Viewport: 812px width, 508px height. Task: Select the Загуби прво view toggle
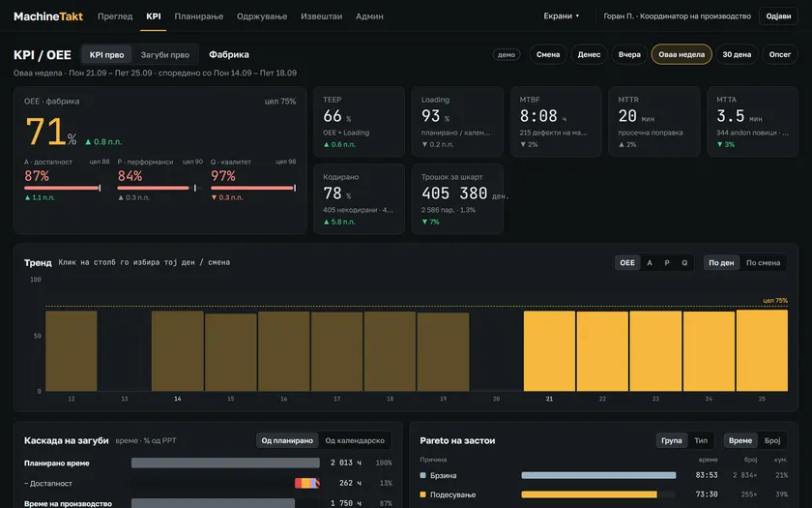(164, 54)
